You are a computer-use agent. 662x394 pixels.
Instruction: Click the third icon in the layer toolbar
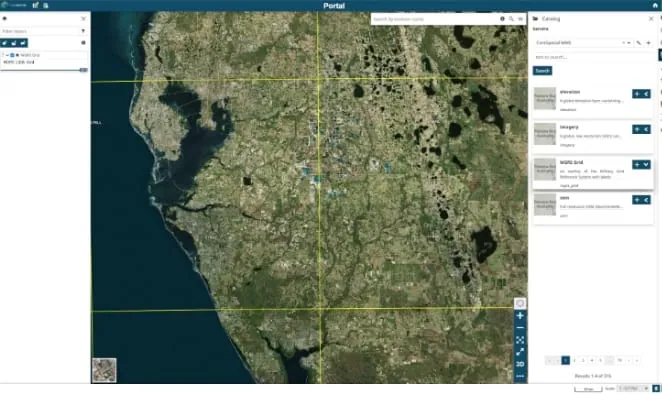pyautogui.click(x=23, y=43)
